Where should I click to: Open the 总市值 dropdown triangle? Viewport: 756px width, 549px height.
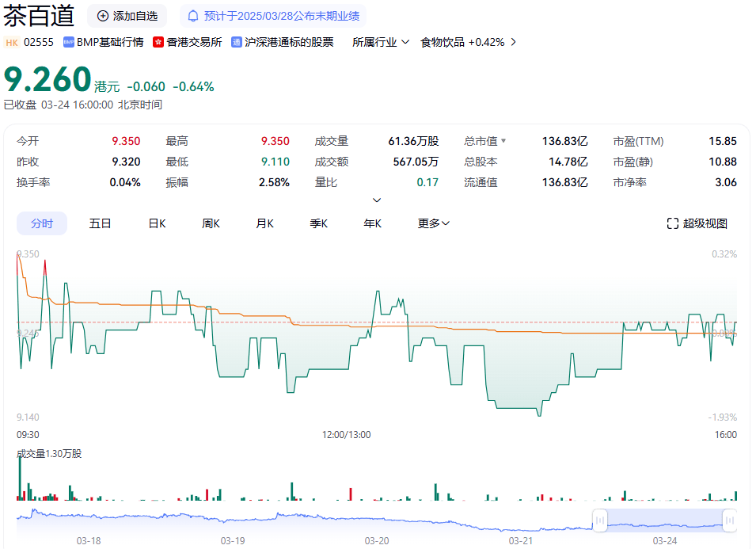pyautogui.click(x=503, y=141)
